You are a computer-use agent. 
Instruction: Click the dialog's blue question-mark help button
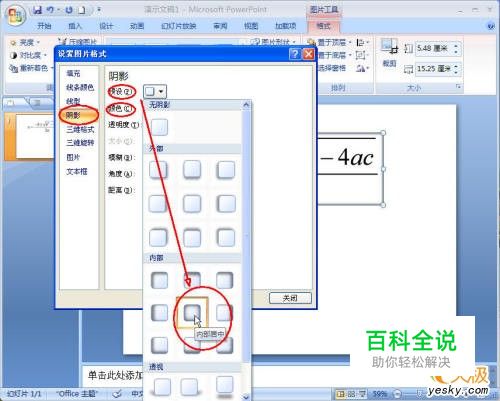point(295,54)
